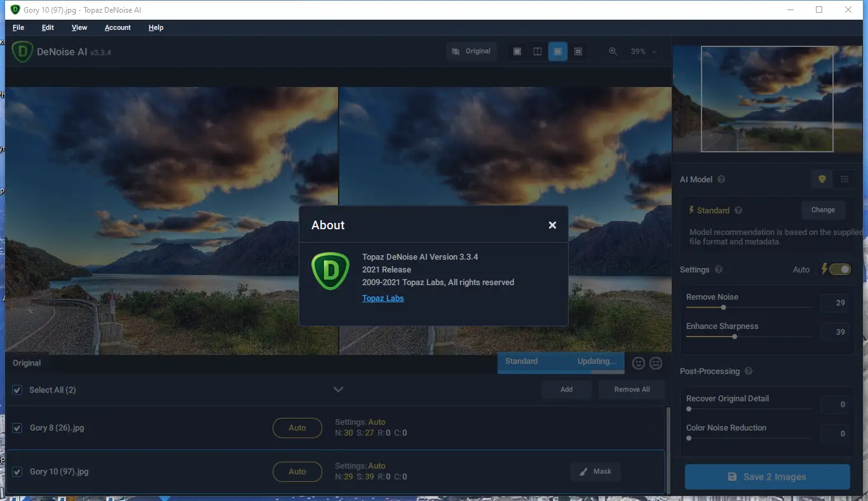Screen dimensions: 868x501
Task: Click the happy face feedback icon
Action: [639, 363]
